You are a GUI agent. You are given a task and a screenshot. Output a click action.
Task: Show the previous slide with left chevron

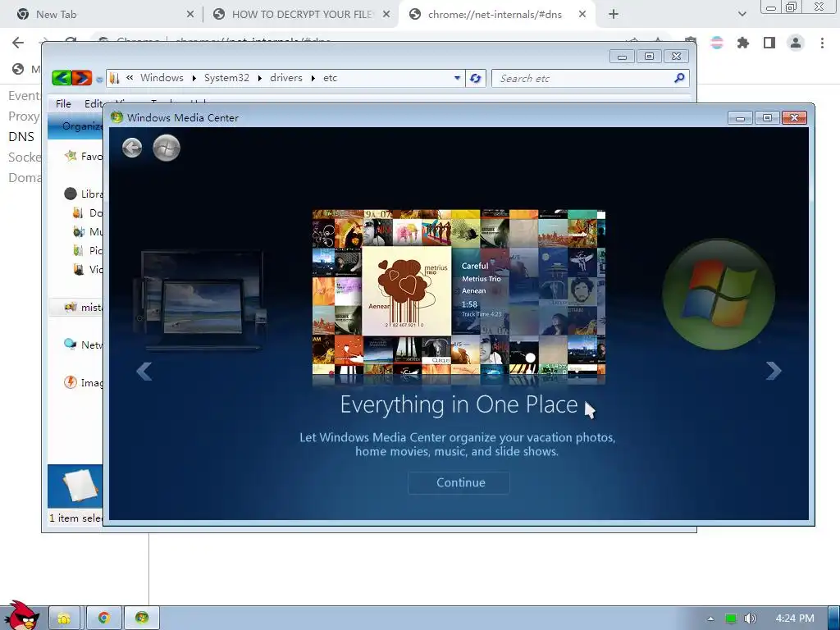point(144,371)
